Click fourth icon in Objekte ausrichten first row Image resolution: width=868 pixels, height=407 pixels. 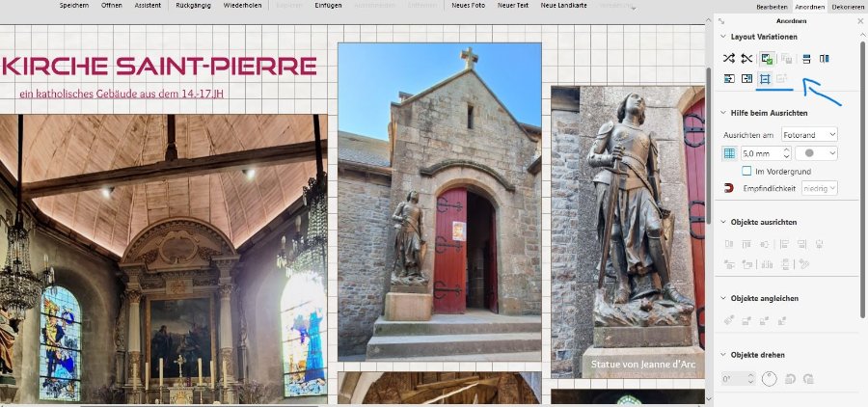click(784, 244)
